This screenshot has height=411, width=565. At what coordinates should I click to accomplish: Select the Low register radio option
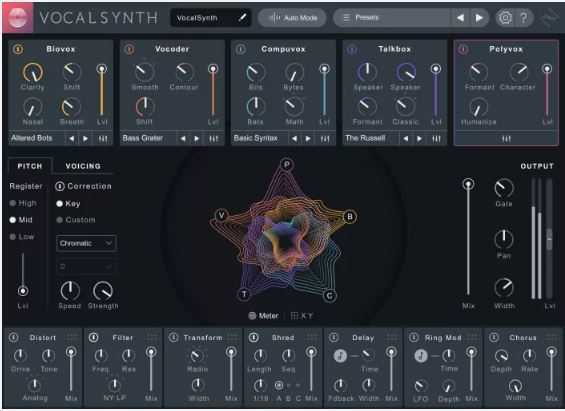click(22, 237)
